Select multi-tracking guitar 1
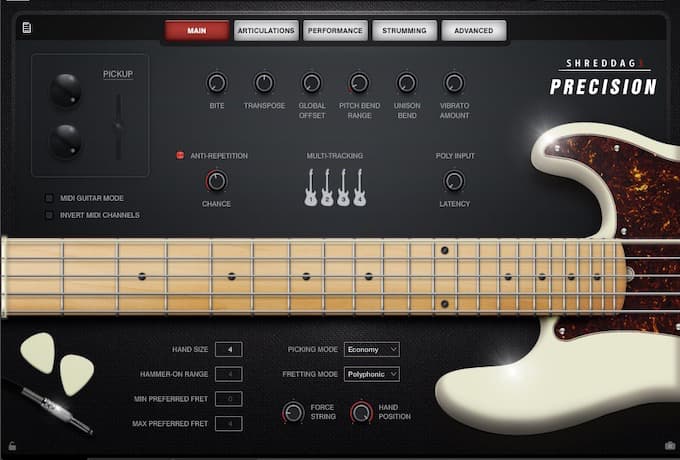 pos(311,187)
